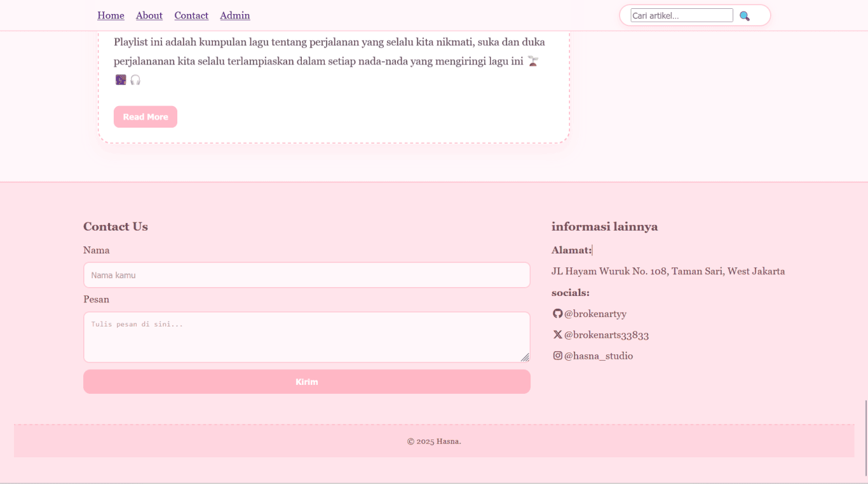868x484 pixels.
Task: Click the magnifying glass search icon
Action: [x=745, y=16]
